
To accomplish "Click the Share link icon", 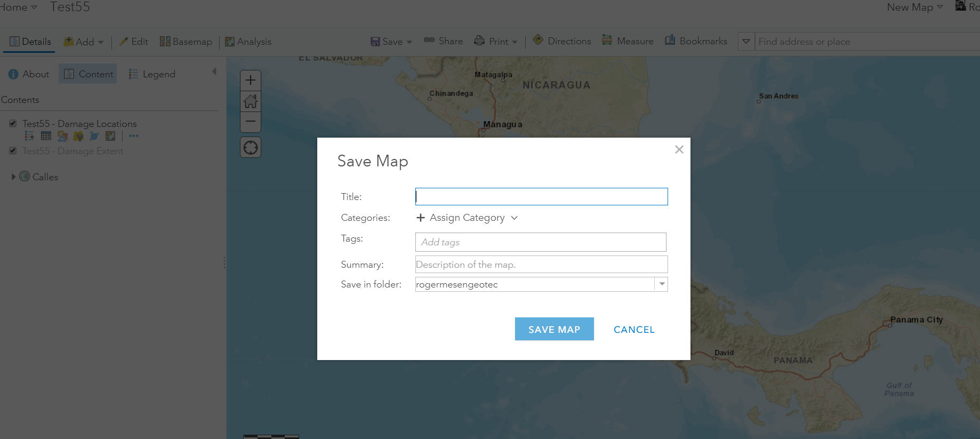I will click(x=429, y=40).
